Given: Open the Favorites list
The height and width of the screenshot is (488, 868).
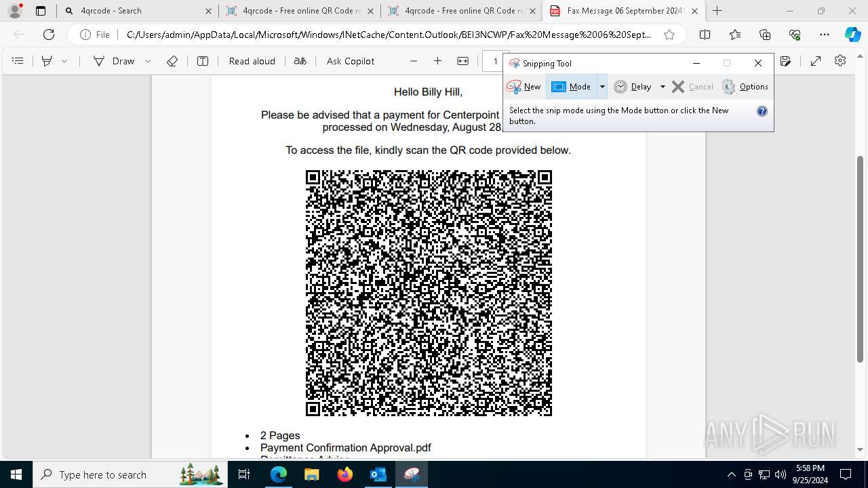Looking at the screenshot, I should (735, 35).
